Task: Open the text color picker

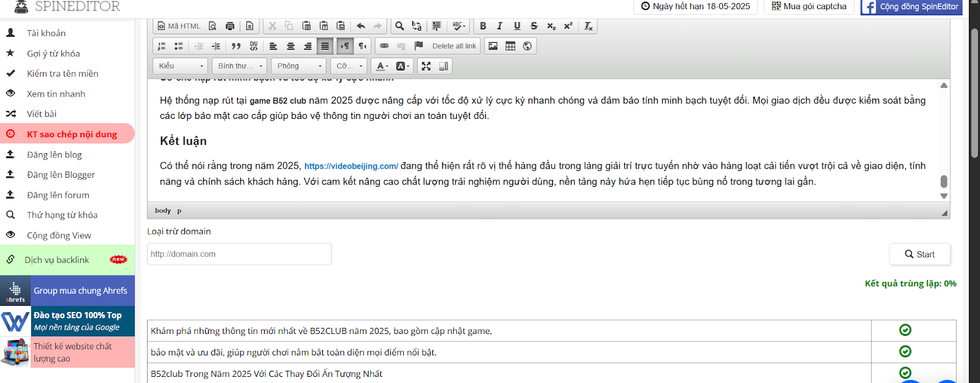Action: [x=382, y=66]
